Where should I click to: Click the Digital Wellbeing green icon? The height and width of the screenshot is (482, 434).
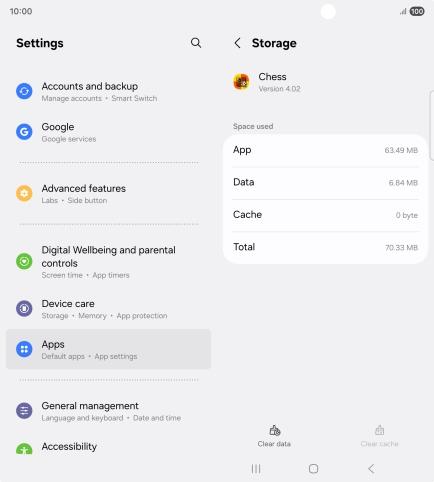pyautogui.click(x=24, y=261)
